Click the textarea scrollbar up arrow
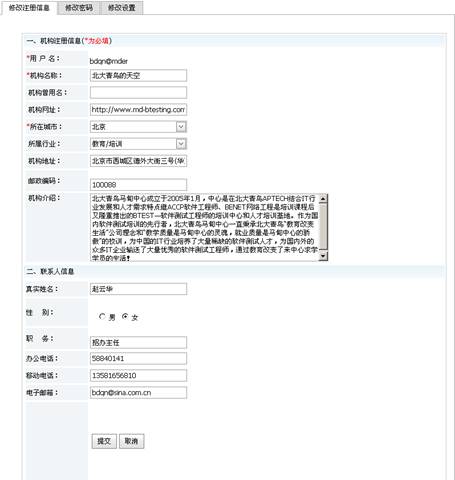455x480 pixels. (323, 198)
